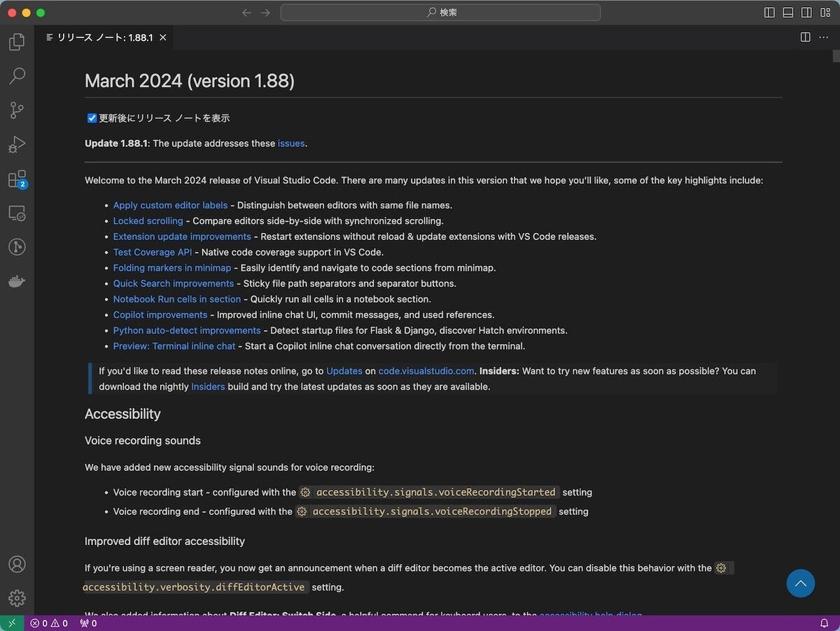Image resolution: width=840 pixels, height=631 pixels.
Task: Open the Insiders build link
Action: point(208,387)
